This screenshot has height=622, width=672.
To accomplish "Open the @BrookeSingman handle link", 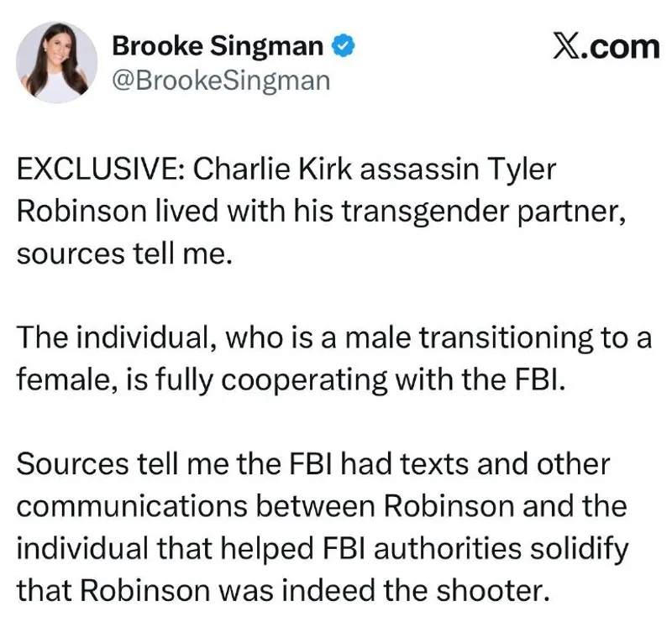I will (x=221, y=81).
